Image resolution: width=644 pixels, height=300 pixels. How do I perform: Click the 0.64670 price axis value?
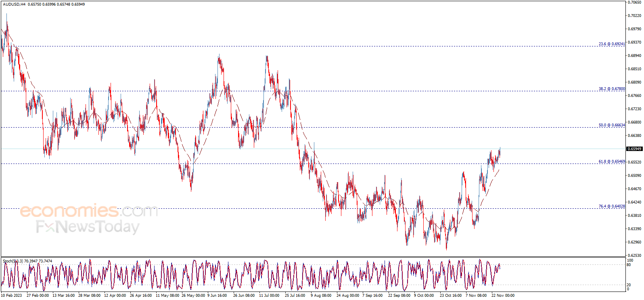pyautogui.click(x=635, y=189)
